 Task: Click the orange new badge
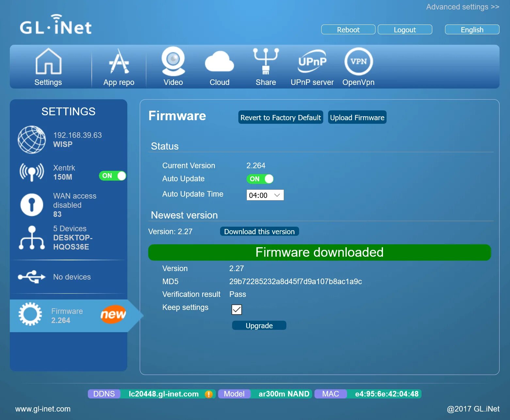[x=113, y=315]
